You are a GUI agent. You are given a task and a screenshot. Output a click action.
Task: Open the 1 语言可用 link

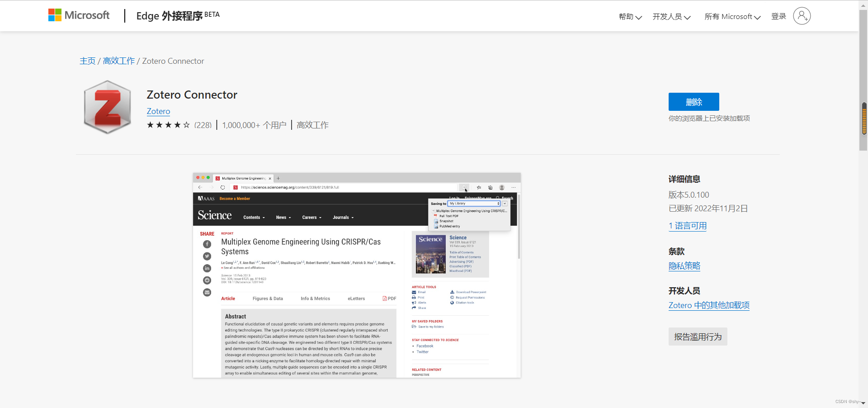[x=688, y=226]
